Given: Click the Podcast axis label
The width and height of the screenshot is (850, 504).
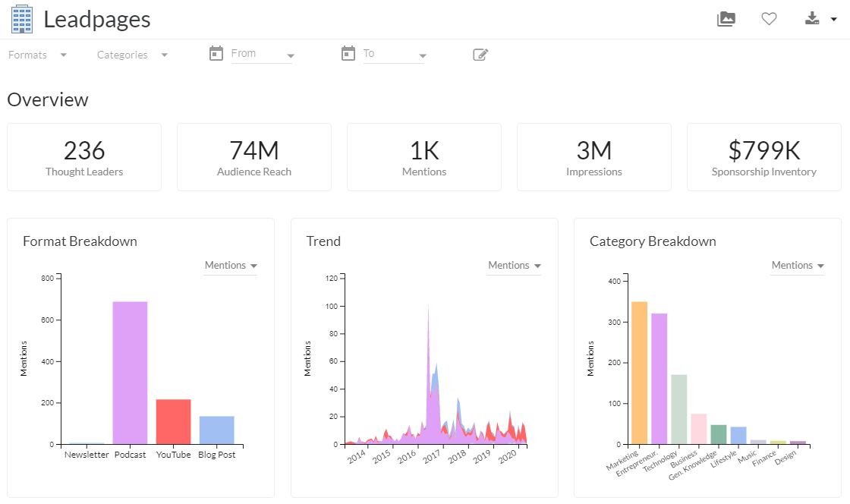Looking at the screenshot, I should [x=130, y=455].
